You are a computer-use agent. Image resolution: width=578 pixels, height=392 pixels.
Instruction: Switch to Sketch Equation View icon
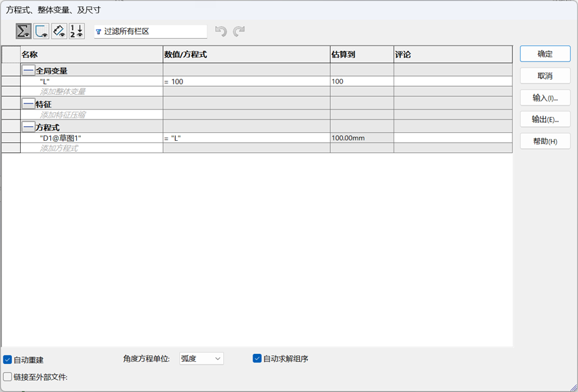click(41, 31)
